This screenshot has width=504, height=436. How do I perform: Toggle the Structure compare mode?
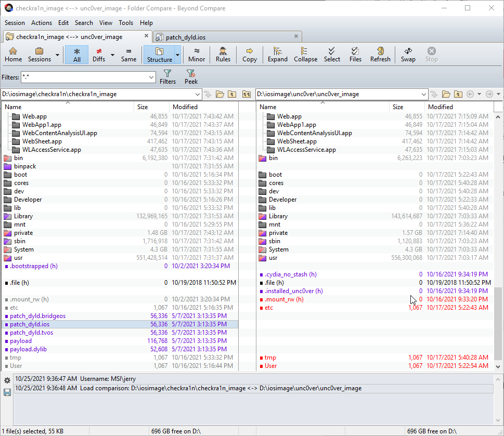tap(160, 55)
